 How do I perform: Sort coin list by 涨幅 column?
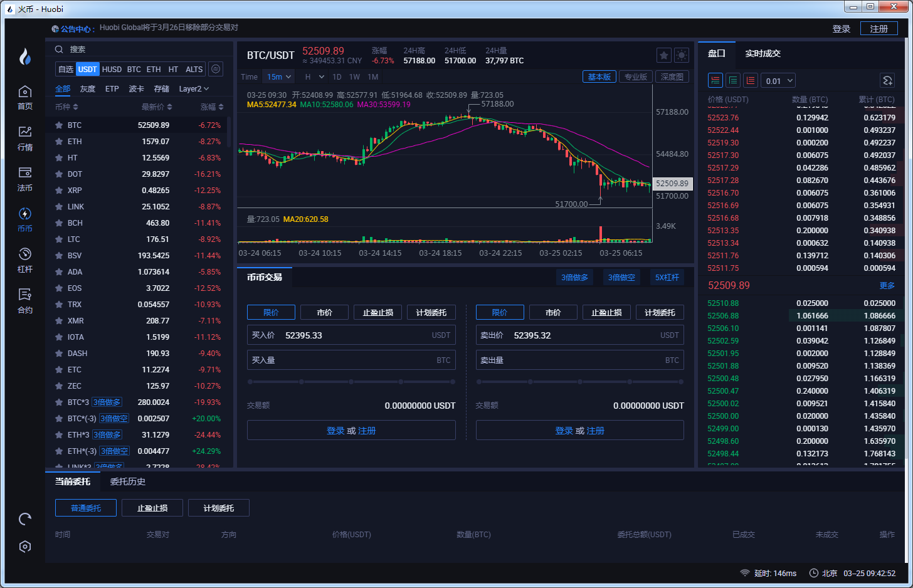[x=212, y=107]
